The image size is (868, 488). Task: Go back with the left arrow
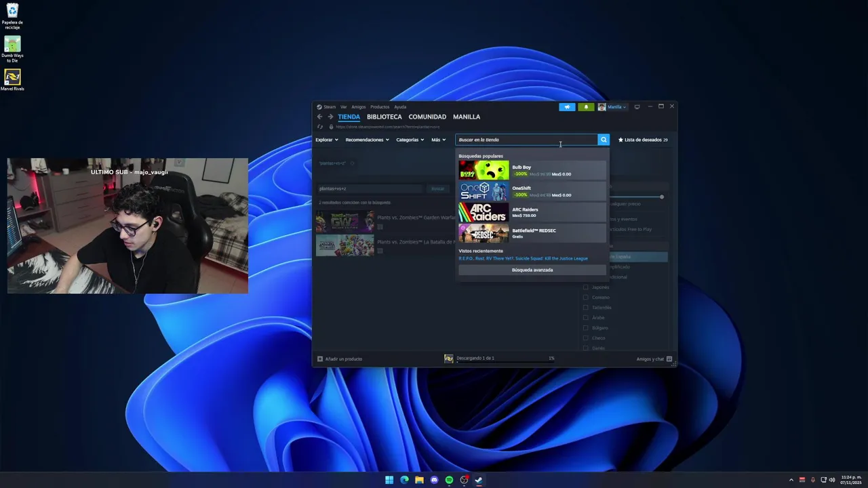[320, 117]
